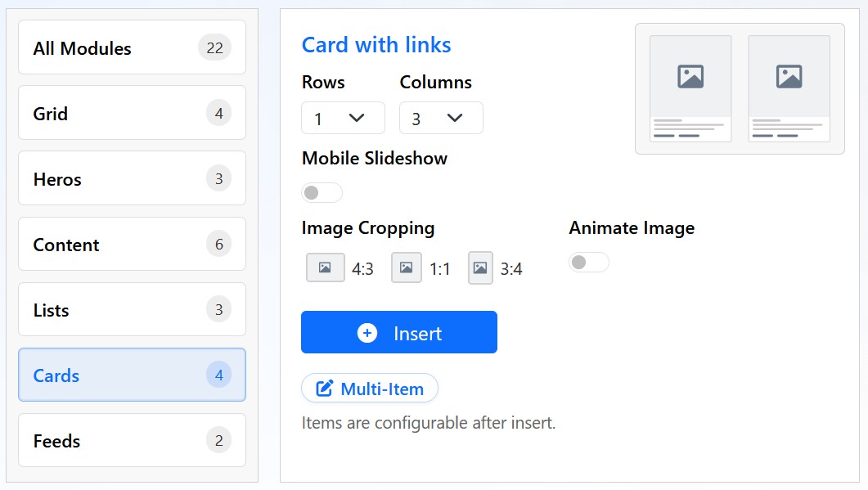
Task: Click the Mobile Slideshow label
Action: point(375,159)
